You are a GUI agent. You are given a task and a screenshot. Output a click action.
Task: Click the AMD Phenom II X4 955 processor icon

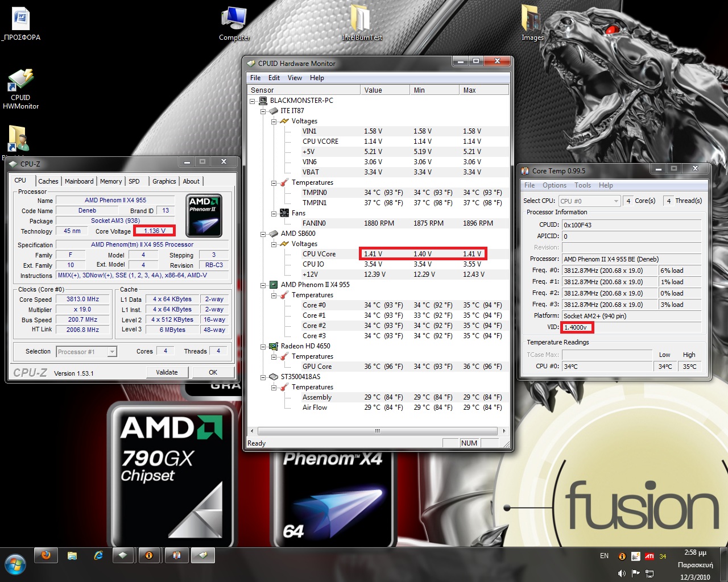[274, 285]
